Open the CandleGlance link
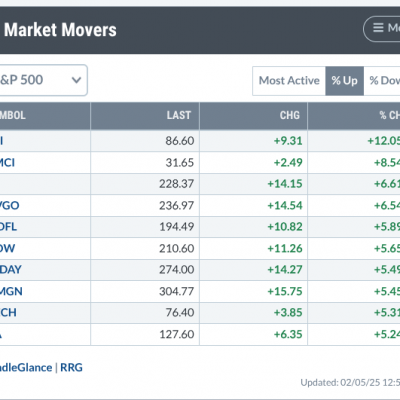Image resolution: width=400 pixels, height=400 pixels. click(x=26, y=367)
